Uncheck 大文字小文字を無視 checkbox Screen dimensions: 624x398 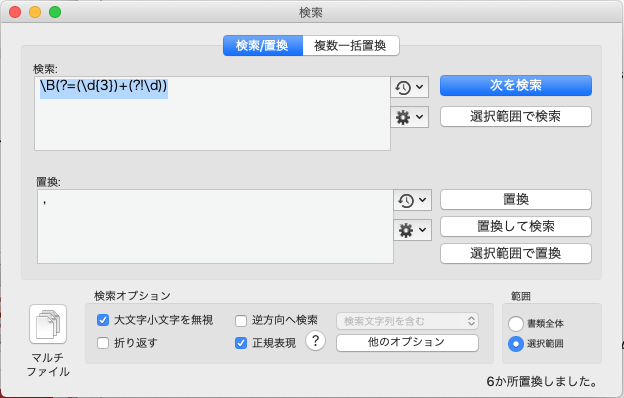(103, 320)
